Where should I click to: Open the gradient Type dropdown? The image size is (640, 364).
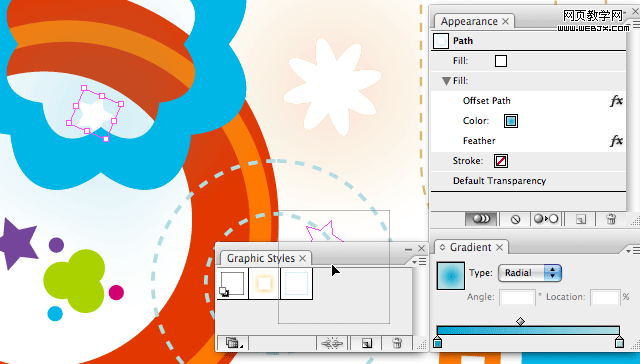[x=530, y=273]
